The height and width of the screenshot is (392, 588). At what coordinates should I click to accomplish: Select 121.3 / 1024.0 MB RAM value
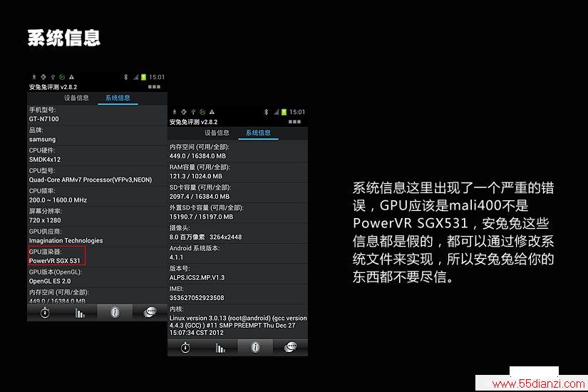[196, 176]
